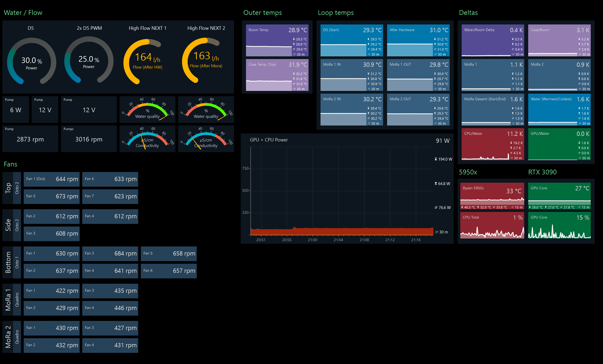The image size is (603, 364).
Task: Click the Loop temps section heading
Action: pyautogui.click(x=336, y=12)
